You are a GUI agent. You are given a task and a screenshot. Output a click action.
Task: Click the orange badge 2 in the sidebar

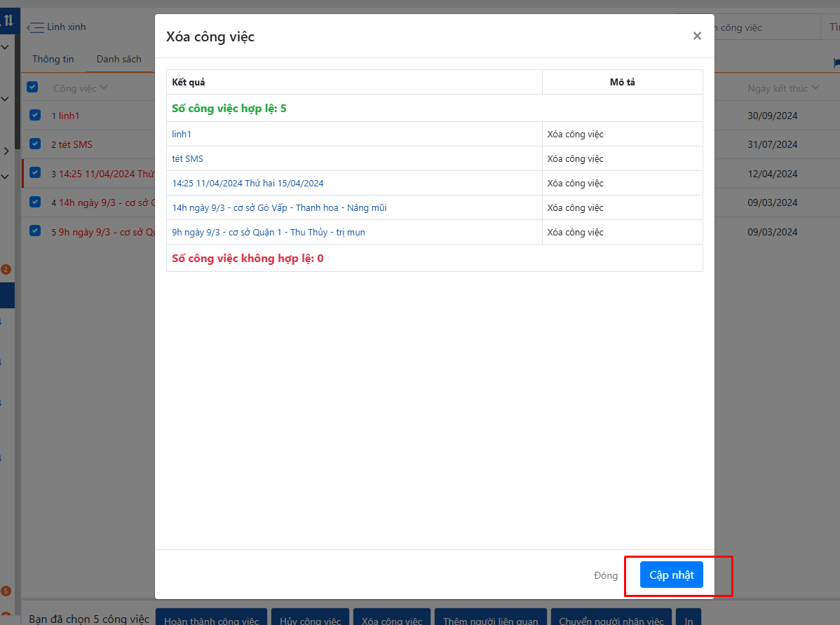coord(6,269)
